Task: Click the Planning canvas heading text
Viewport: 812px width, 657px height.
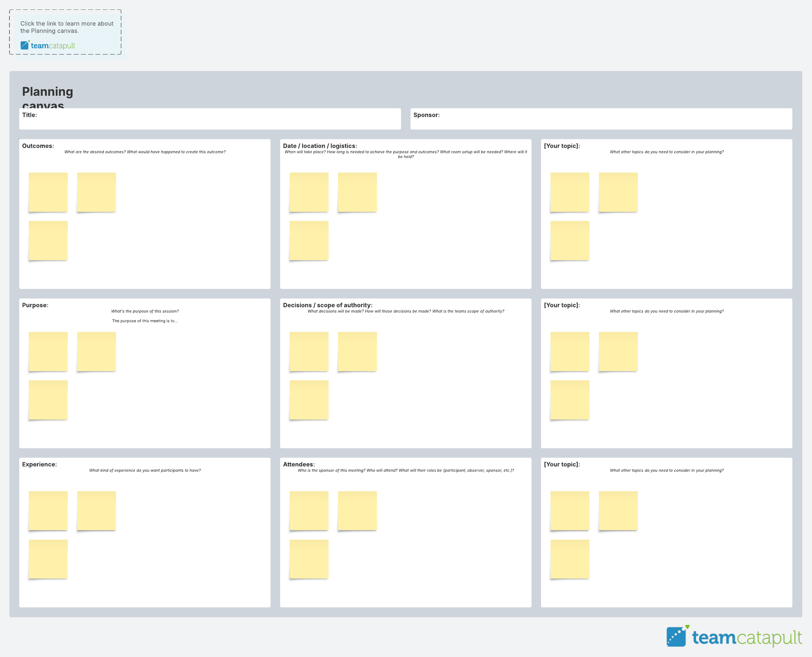Action: click(47, 92)
